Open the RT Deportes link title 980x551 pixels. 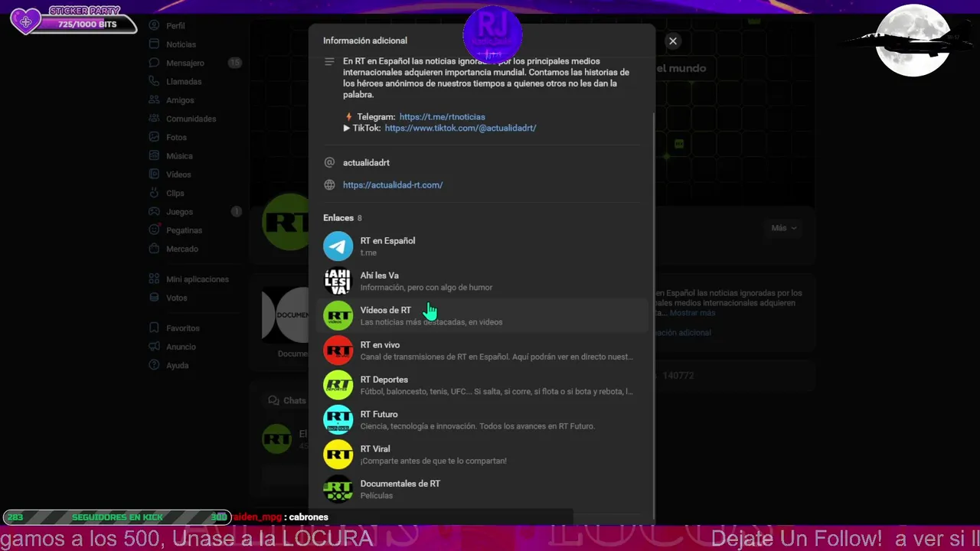(384, 380)
